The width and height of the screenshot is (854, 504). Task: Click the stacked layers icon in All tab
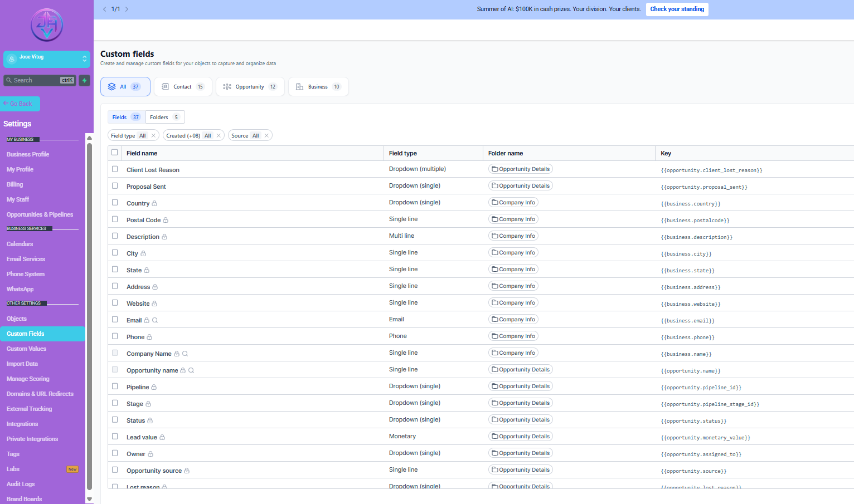tap(111, 87)
